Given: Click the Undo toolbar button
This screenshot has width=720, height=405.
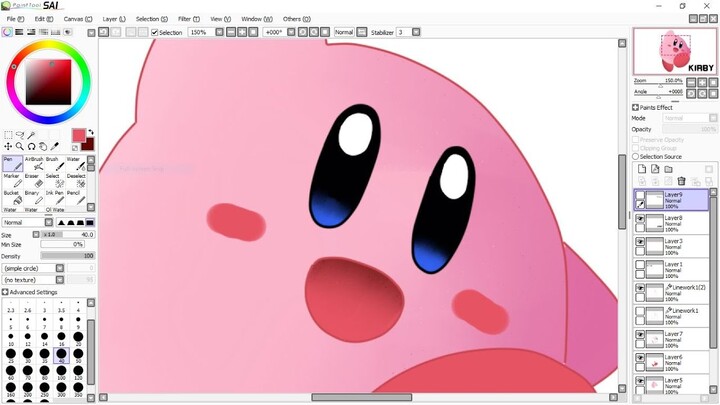Looking at the screenshot, I should pos(104,32).
